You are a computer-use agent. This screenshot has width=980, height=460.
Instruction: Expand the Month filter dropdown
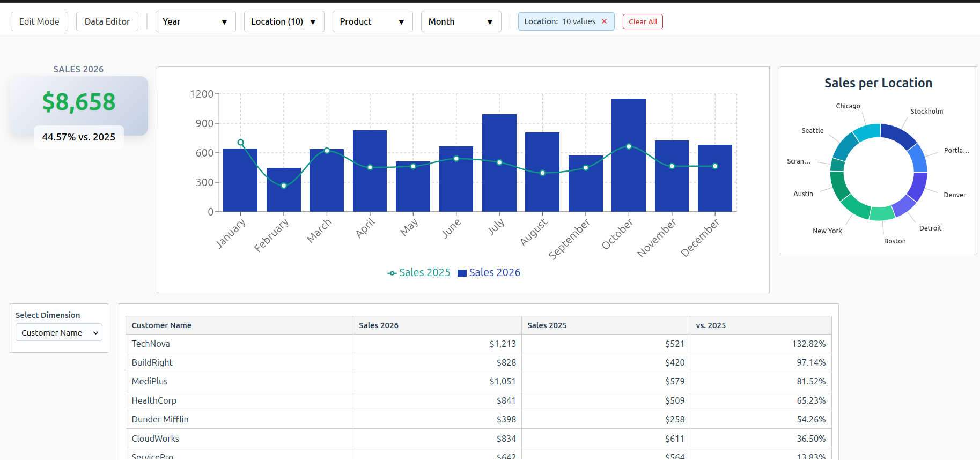(461, 21)
